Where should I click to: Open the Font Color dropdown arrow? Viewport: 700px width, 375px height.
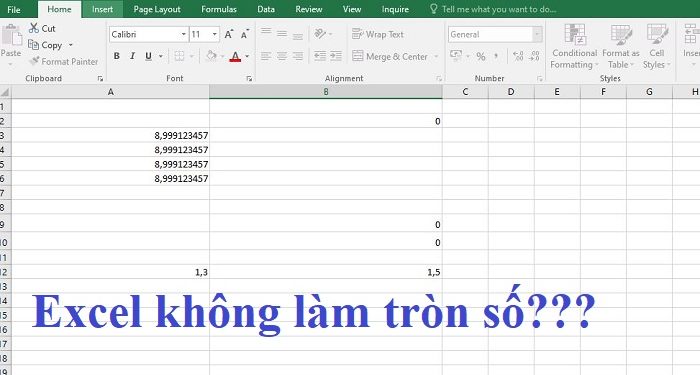pos(247,56)
